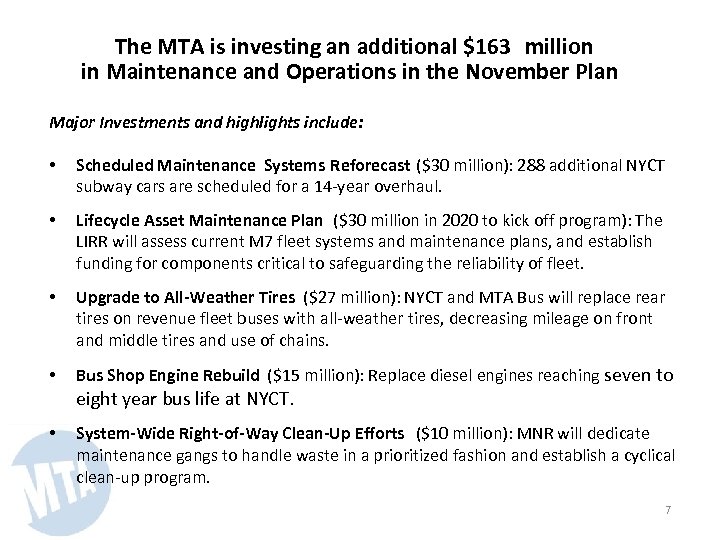Click 'maintenance gangs to handle waste' line
Screen dimensions: 720x540
375,456
